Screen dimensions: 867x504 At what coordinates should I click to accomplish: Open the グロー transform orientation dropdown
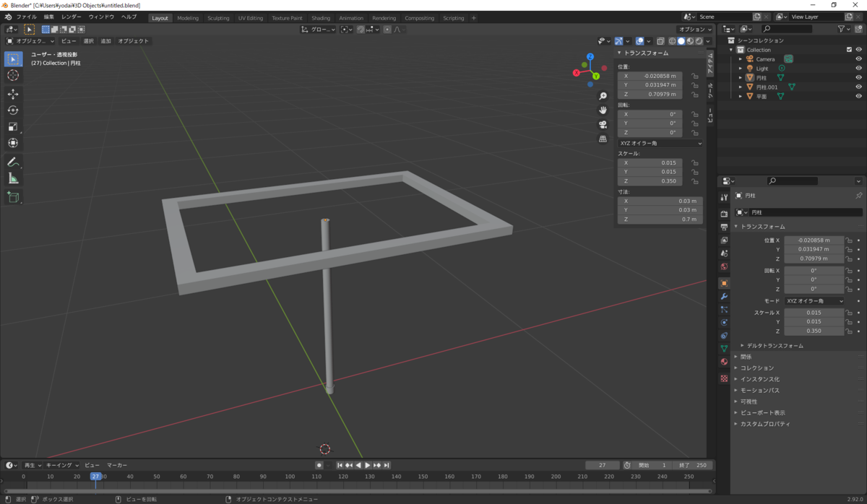(319, 30)
